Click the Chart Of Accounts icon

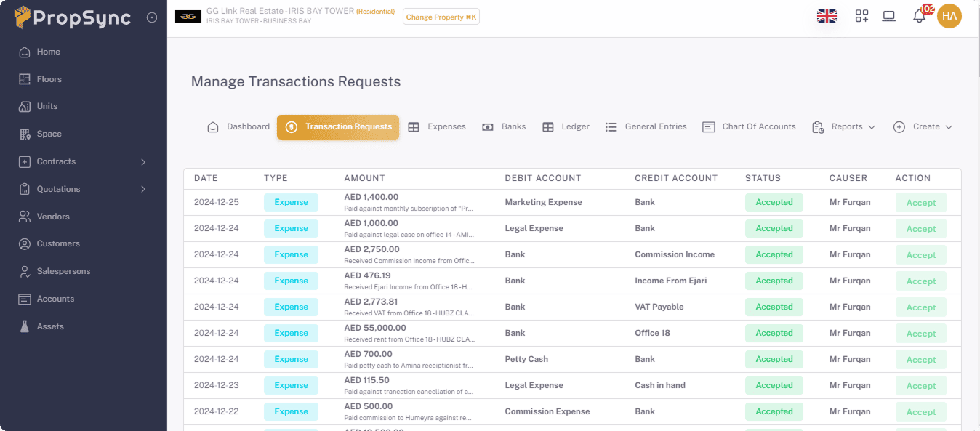point(709,127)
